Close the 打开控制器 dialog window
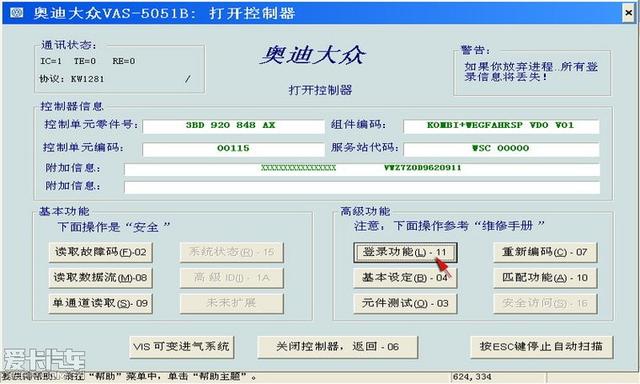The image size is (640, 384). point(629,13)
